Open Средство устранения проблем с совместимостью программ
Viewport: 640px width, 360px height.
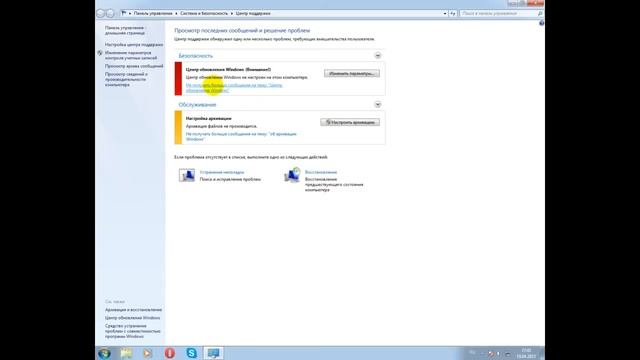pos(133,331)
